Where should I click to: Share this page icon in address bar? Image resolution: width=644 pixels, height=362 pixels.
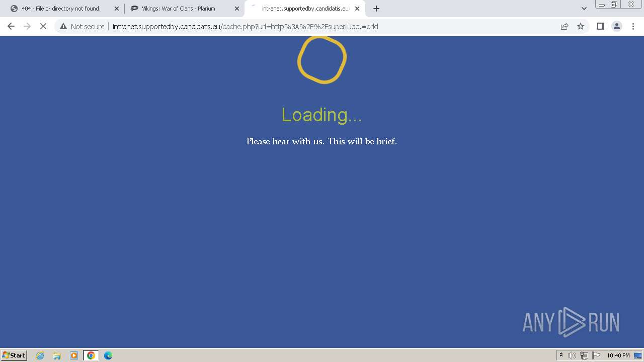pyautogui.click(x=565, y=26)
